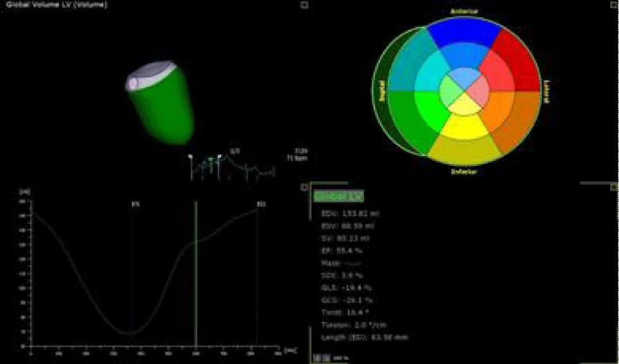The height and width of the screenshot is (364, 619).
Task: Maximize the Global Volume LV 3D panel
Action: tap(303, 5)
